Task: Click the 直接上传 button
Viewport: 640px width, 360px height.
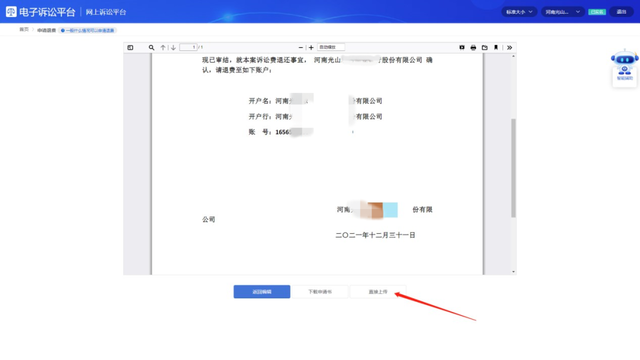Action: tap(378, 292)
